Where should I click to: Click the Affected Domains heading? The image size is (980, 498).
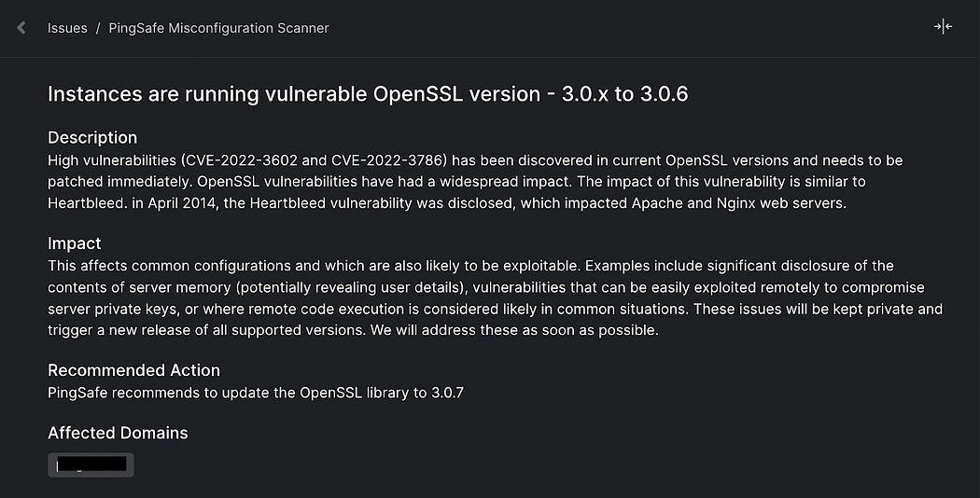point(118,433)
